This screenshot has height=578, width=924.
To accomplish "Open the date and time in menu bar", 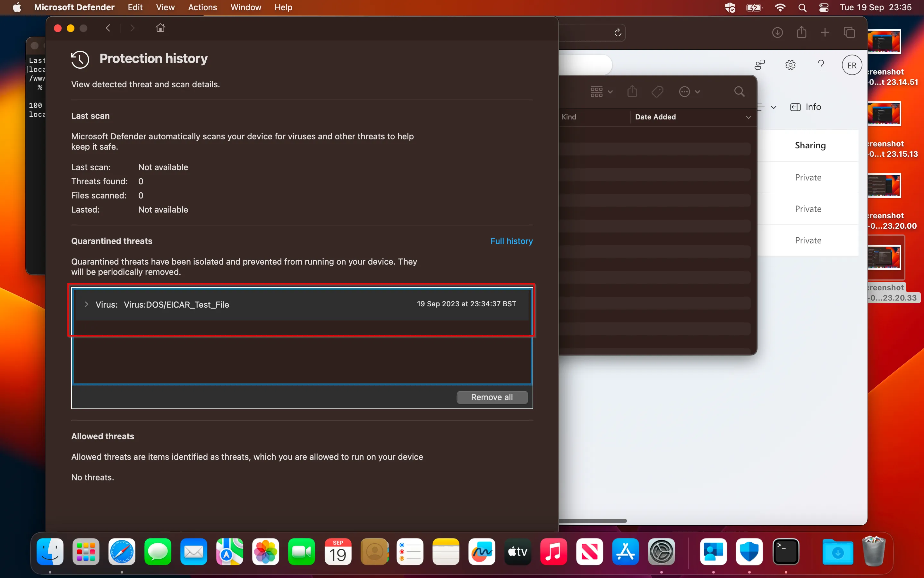I will pos(876,7).
